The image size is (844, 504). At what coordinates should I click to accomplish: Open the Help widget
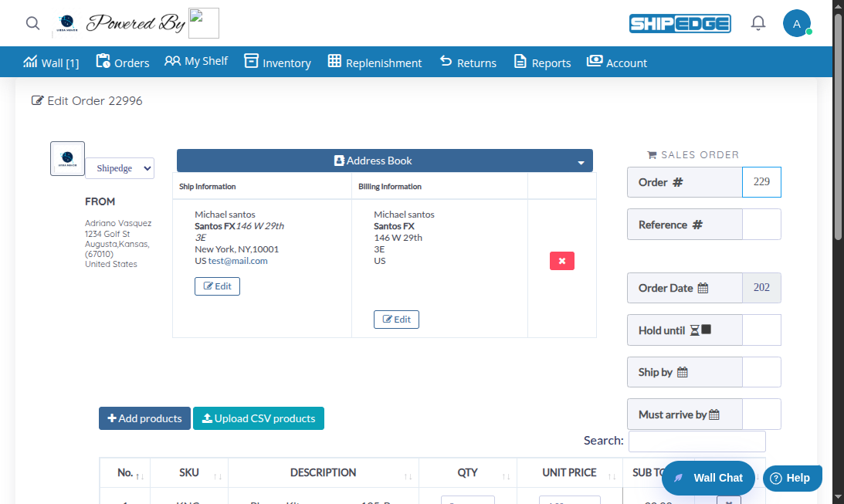coord(791,478)
